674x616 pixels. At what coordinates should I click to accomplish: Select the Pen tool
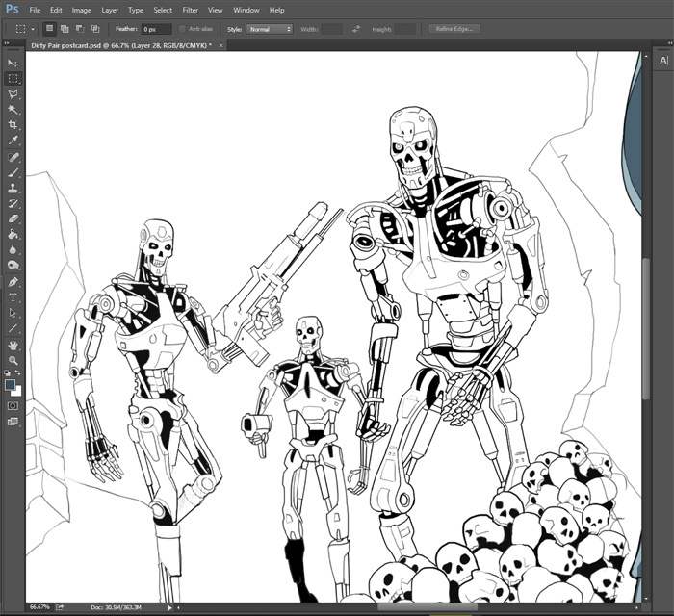click(13, 282)
